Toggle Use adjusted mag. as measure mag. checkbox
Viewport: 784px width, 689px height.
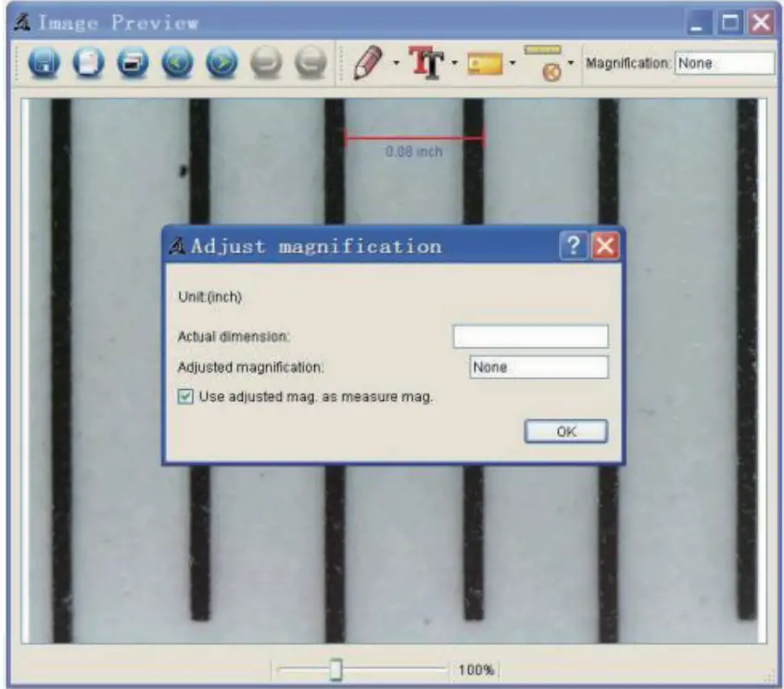click(x=185, y=396)
